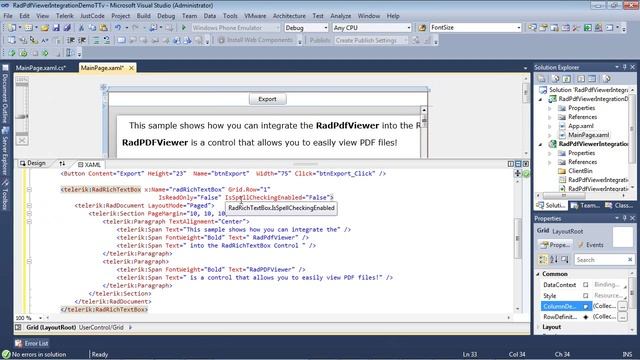The image size is (640, 360).
Task: Open the Architecture menu
Action: [x=289, y=16]
